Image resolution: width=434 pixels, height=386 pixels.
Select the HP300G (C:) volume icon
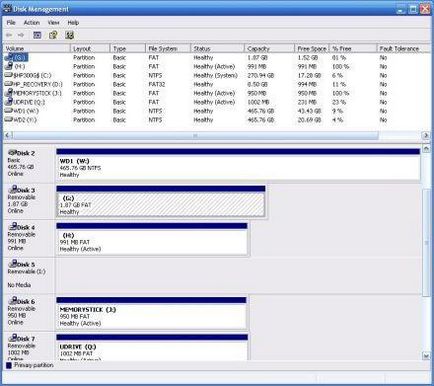click(9, 75)
